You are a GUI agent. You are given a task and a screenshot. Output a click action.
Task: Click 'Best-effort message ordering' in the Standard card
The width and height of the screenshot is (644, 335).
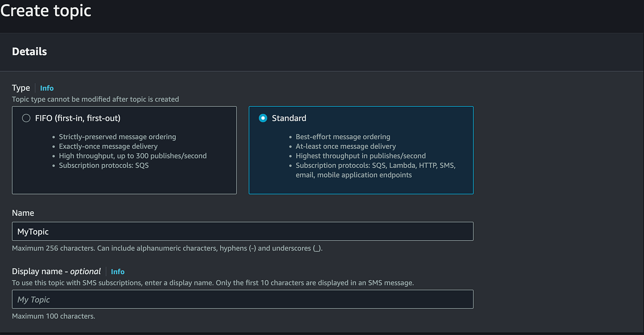[343, 137]
